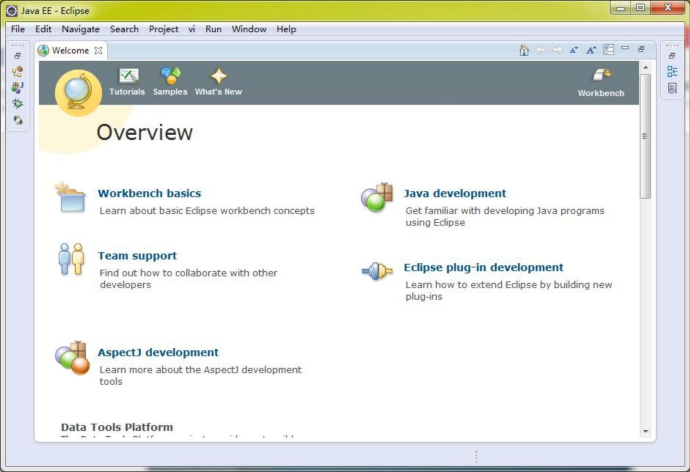Restore the minimized right panel stack

[x=672, y=56]
